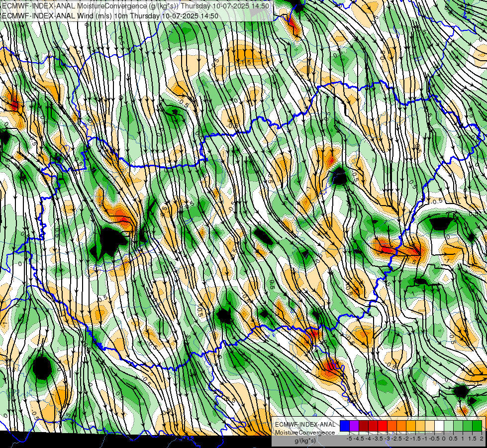This screenshot has height=448, width=487.
Task: Click the blue legend swatch below -5
Action: click(x=345, y=426)
